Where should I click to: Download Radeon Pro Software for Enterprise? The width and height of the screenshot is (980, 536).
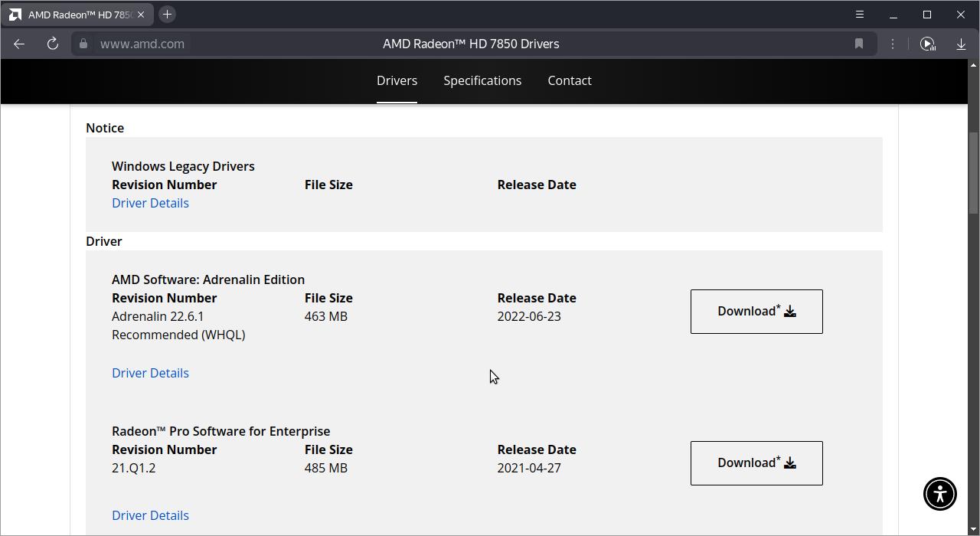point(756,463)
